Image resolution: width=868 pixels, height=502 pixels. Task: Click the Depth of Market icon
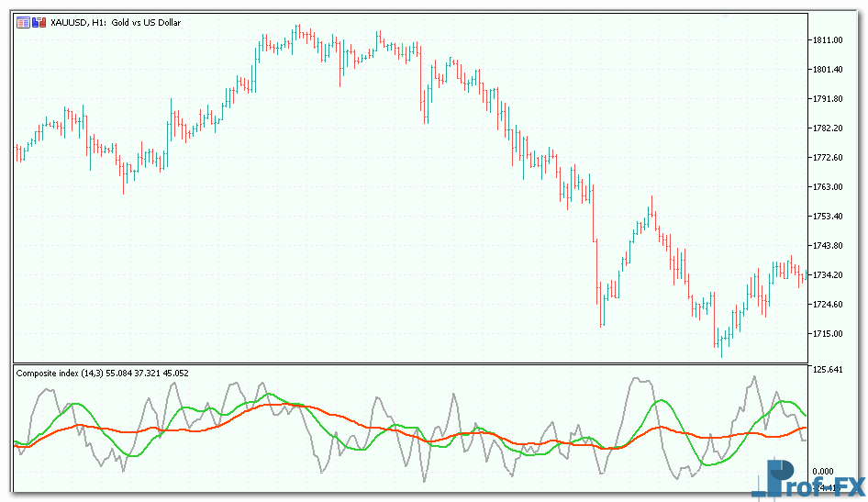click(39, 22)
